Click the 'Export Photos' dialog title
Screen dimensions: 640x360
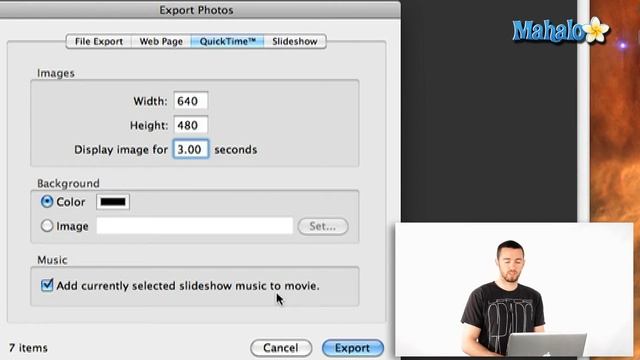tap(196, 10)
